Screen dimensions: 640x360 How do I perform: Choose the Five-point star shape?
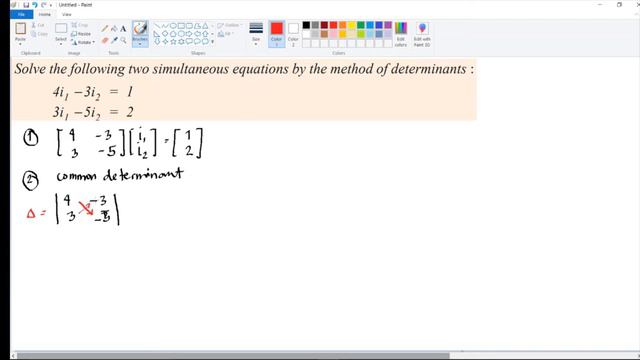[173, 42]
